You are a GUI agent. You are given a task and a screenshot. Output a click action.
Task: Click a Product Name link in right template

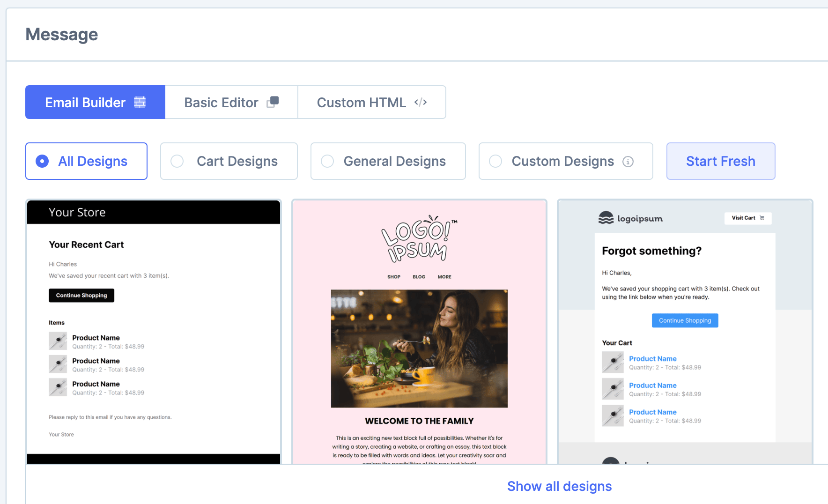tap(652, 358)
